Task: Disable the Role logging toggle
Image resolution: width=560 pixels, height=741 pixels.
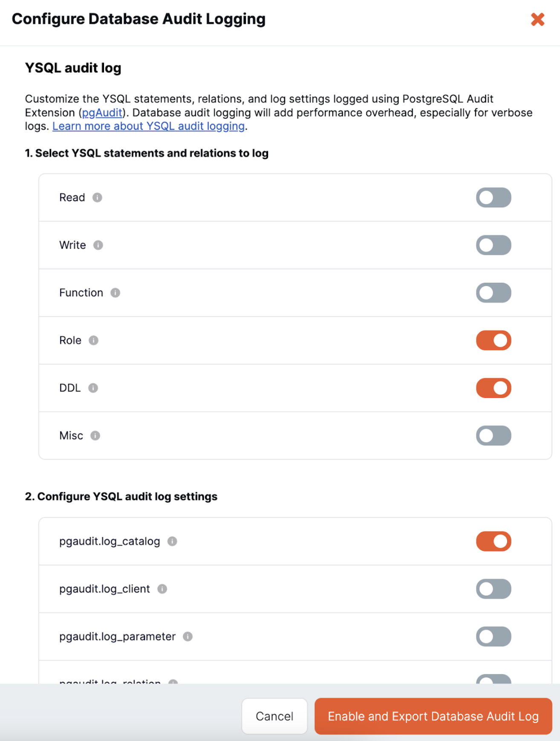Action: tap(493, 340)
